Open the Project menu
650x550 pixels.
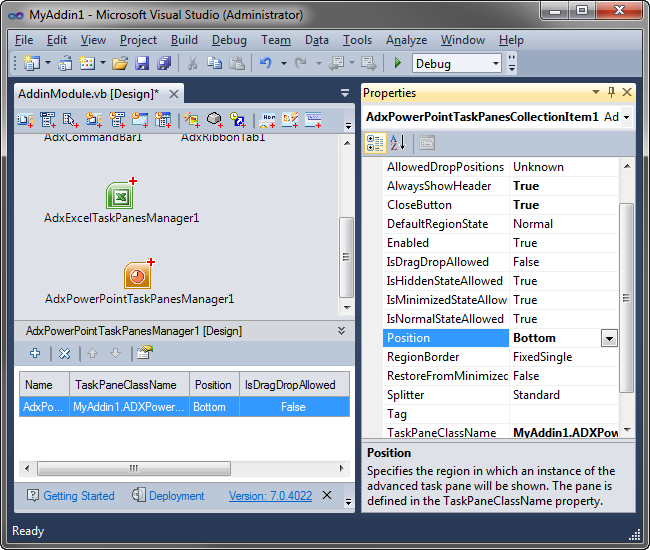[138, 40]
